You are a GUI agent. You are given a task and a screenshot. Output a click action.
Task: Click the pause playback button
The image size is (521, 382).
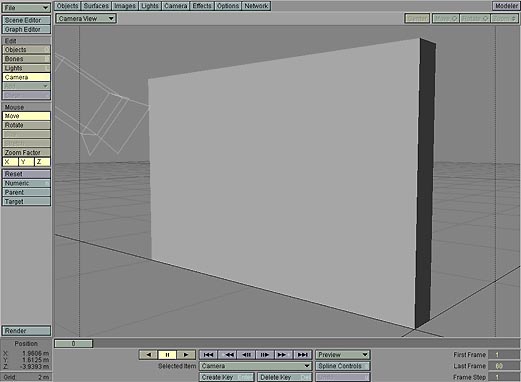(x=167, y=355)
